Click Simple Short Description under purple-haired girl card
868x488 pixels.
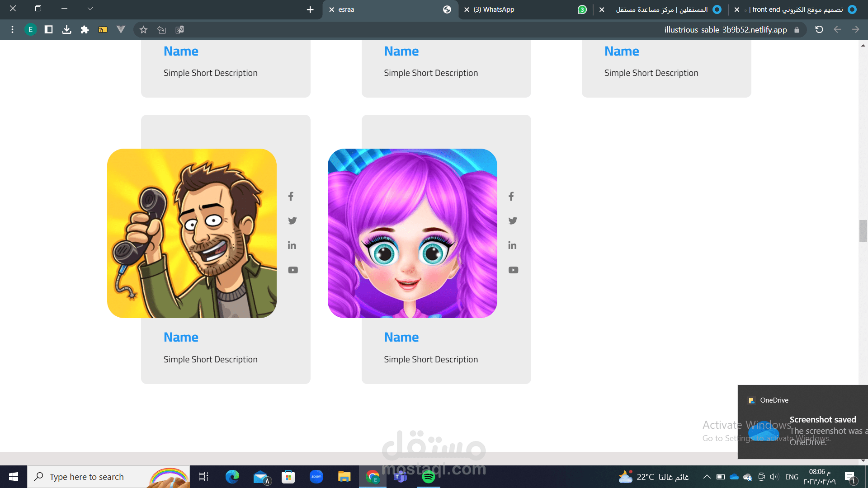tap(431, 360)
